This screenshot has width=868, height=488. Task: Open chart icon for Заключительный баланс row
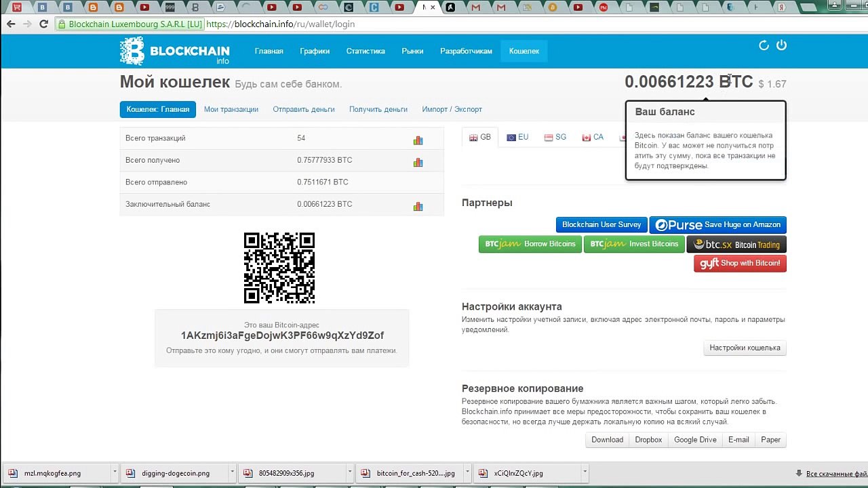click(418, 206)
